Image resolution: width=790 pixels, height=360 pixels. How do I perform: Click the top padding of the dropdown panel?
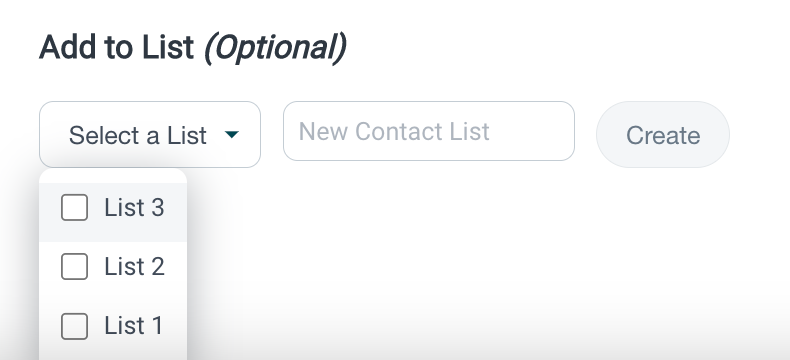point(113,176)
